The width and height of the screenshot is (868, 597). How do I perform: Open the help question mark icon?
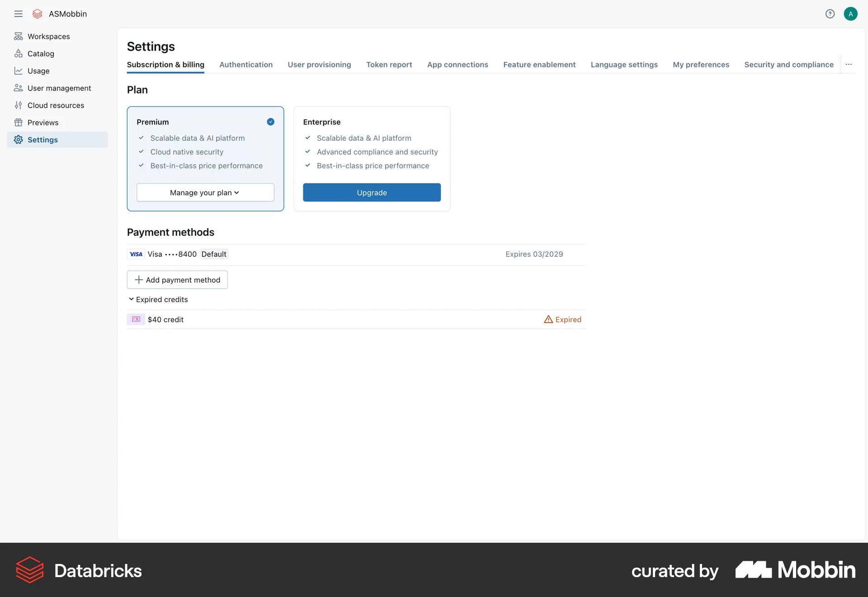830,14
